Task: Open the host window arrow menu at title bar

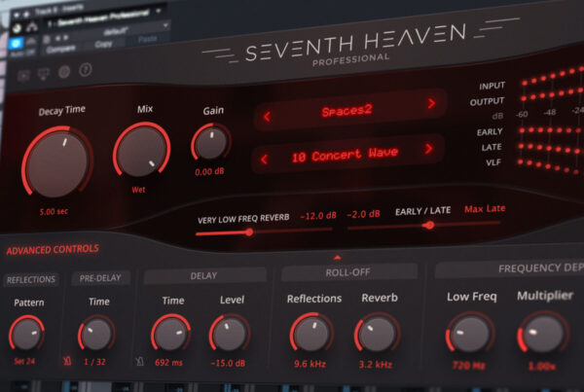Action: click(x=17, y=16)
